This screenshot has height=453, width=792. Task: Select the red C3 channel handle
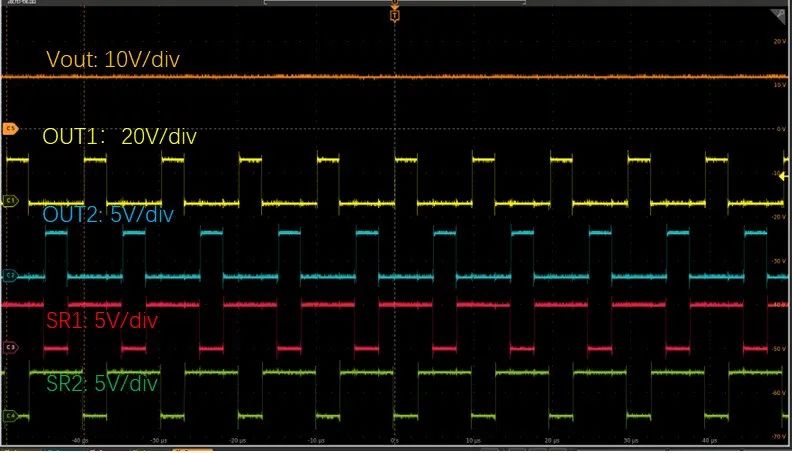pyautogui.click(x=11, y=347)
